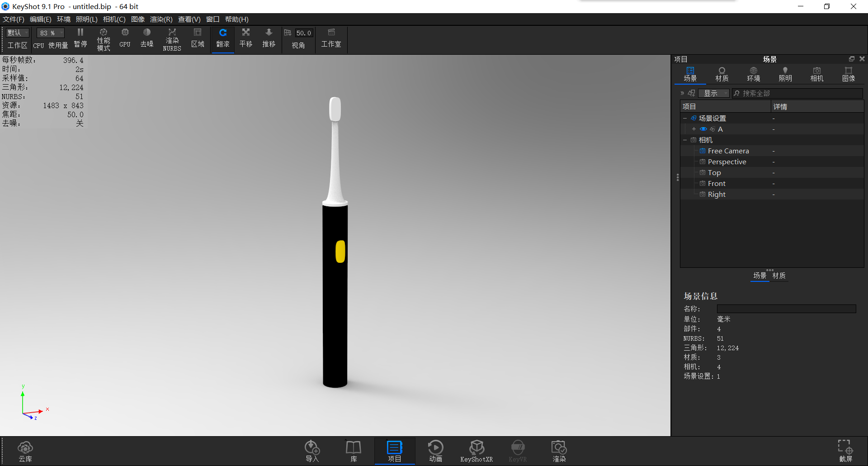The height and width of the screenshot is (466, 868).
Task: Adjust the CPU usage percentage control
Action: [50, 33]
